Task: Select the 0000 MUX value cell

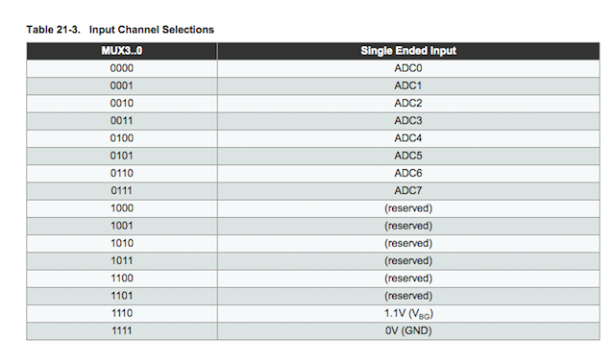Action: [122, 68]
